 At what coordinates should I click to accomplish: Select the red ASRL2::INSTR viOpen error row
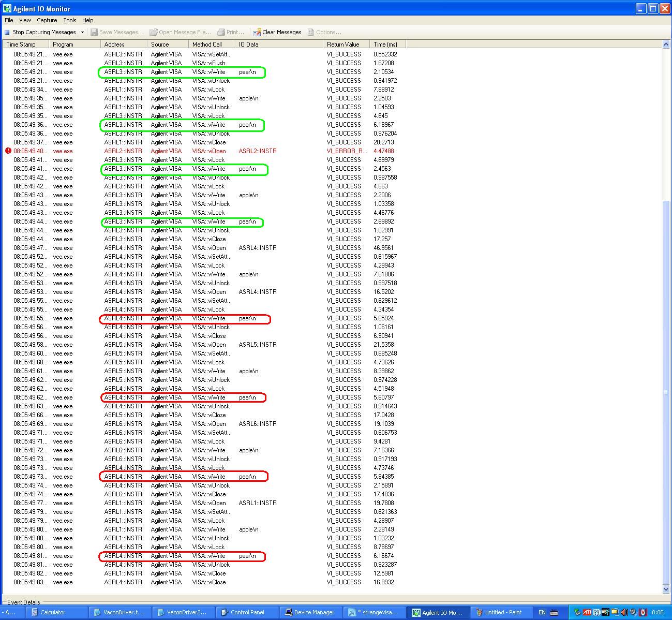[207, 151]
